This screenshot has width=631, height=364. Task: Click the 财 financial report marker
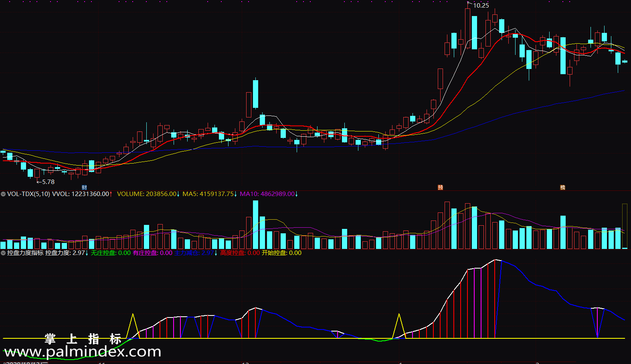pyautogui.click(x=84, y=187)
